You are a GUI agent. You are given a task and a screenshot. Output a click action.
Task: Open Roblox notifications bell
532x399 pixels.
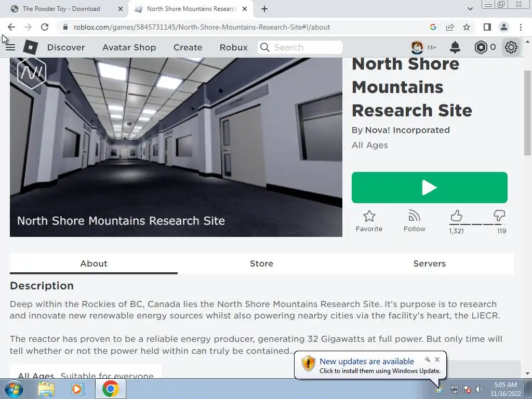[455, 47]
